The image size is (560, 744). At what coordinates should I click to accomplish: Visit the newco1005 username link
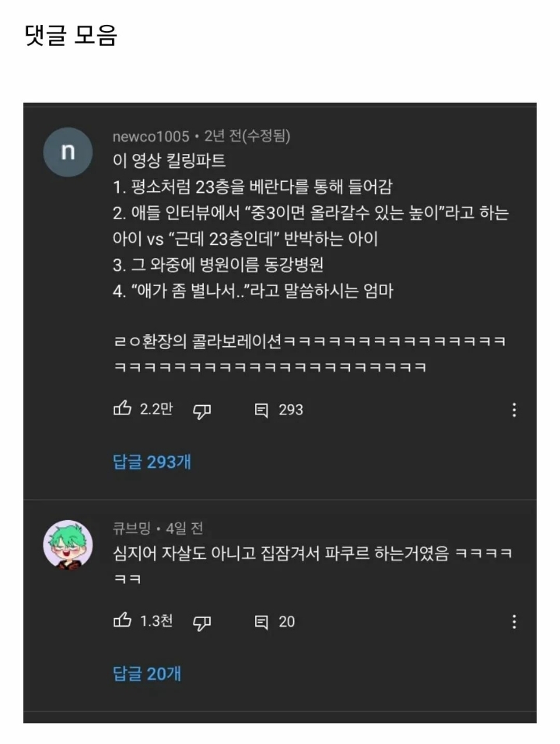click(151, 137)
